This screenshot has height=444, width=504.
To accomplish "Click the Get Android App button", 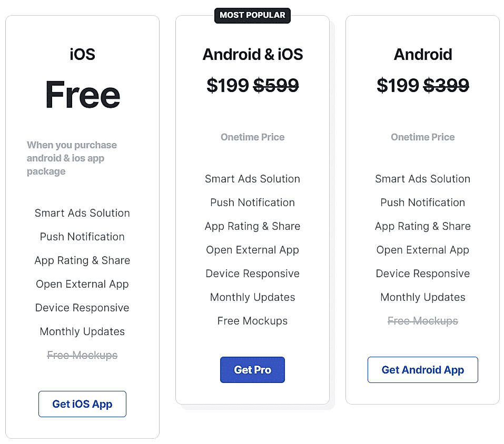I will tap(422, 370).
